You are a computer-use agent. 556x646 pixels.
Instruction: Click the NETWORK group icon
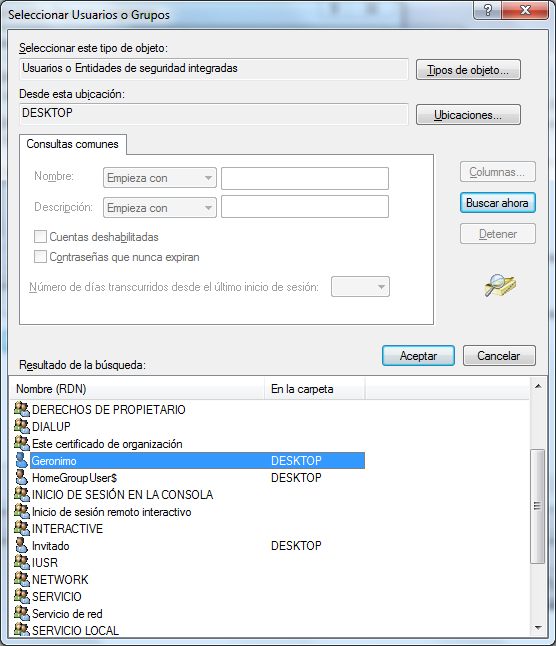(21, 579)
